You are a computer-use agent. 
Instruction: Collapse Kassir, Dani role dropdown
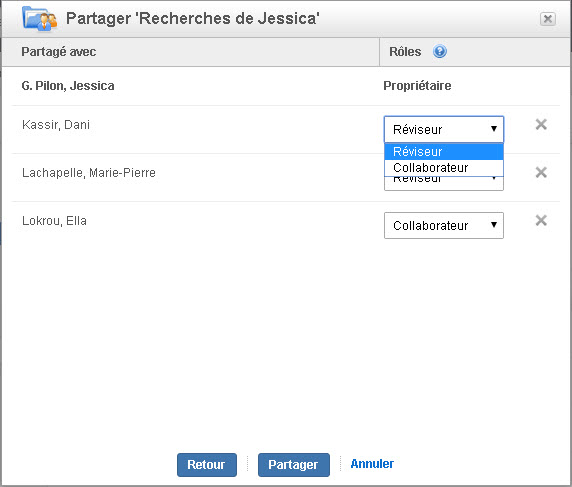[x=444, y=130]
